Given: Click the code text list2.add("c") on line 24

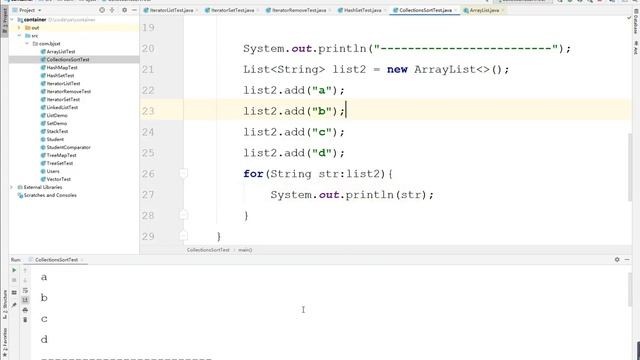Looking at the screenshot, I should [294, 132].
